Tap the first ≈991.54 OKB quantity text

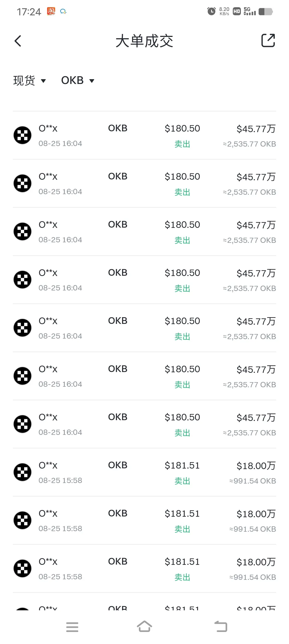253,481
